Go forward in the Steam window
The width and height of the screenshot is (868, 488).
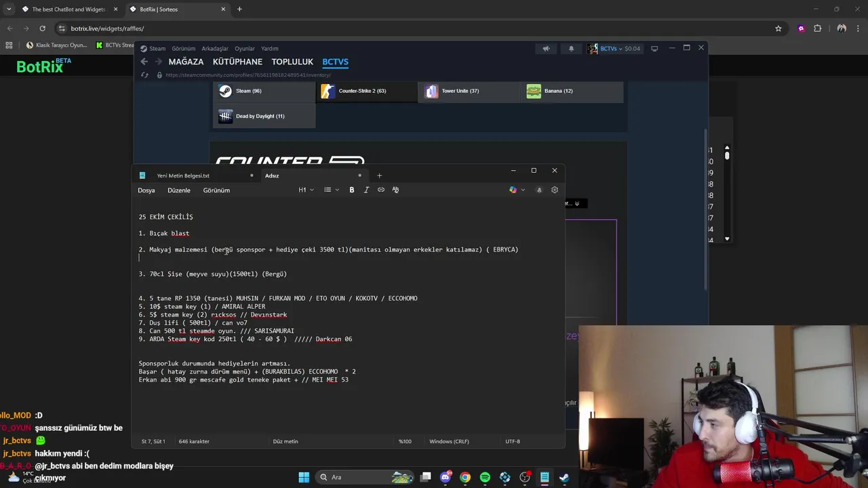coord(158,62)
